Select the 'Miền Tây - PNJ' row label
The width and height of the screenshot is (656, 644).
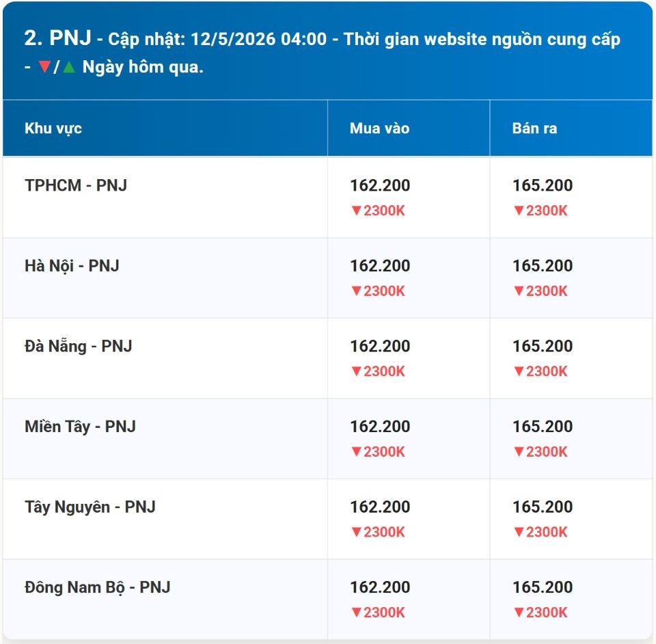coord(81,427)
